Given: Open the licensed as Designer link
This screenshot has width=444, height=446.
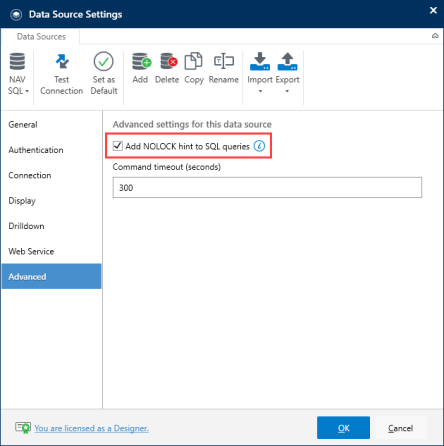Looking at the screenshot, I should (91, 428).
